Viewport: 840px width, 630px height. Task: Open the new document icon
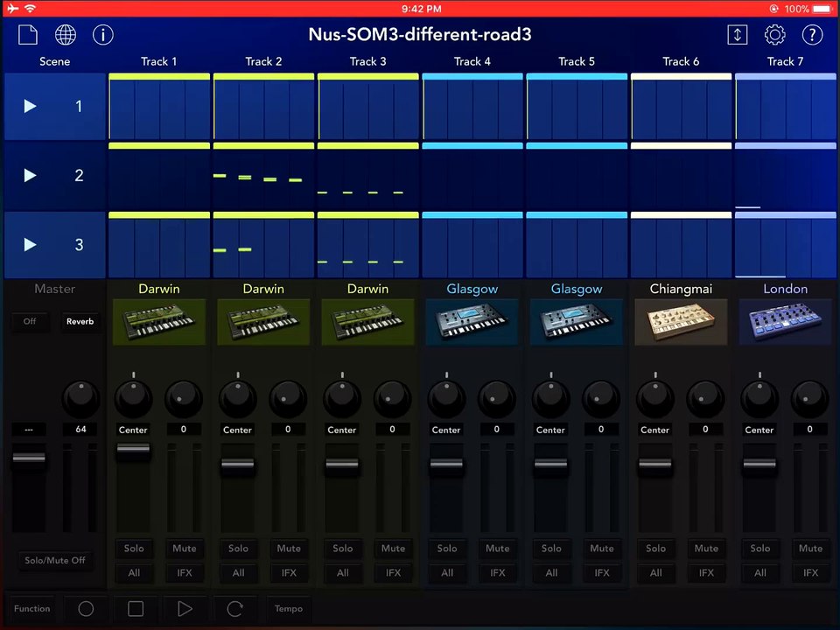(28, 35)
